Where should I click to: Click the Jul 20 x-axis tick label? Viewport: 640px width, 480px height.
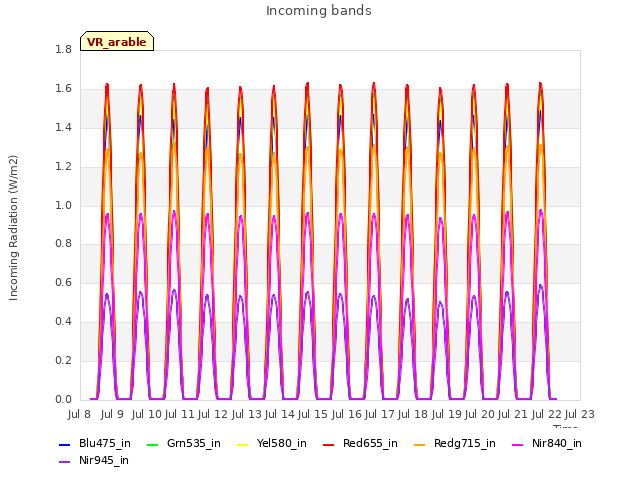coord(480,414)
